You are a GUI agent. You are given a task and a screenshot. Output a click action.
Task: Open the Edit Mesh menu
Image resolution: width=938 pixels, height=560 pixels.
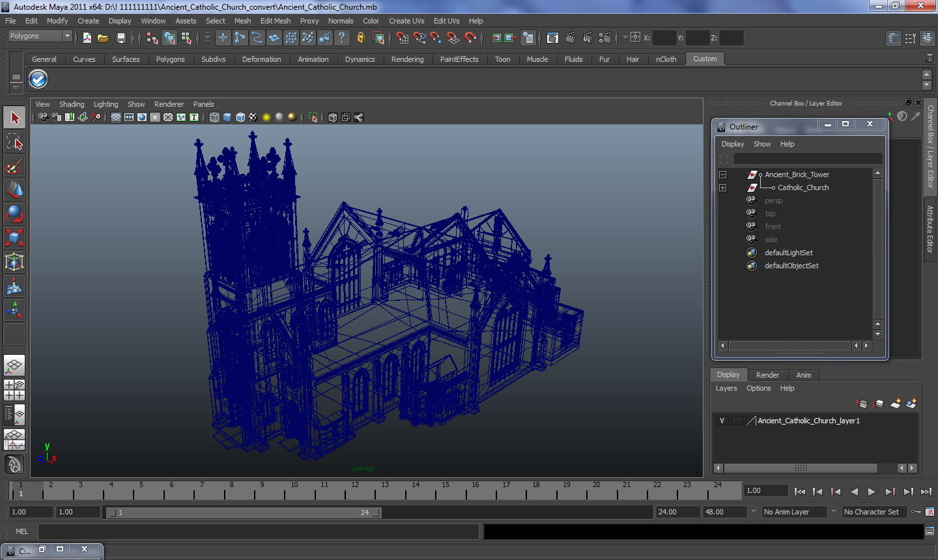275,21
